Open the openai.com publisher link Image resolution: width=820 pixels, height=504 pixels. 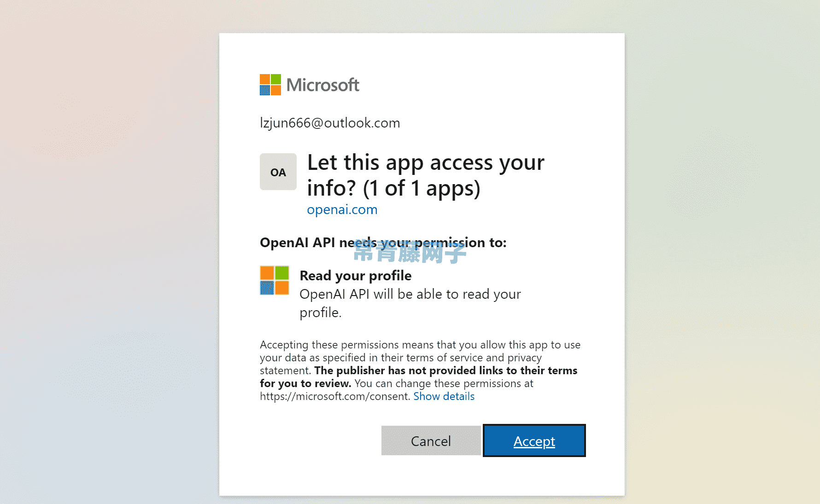click(x=342, y=209)
